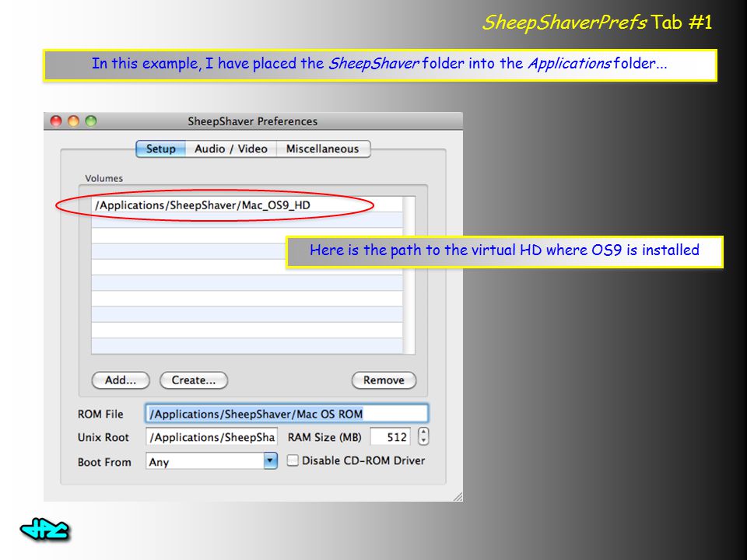
Task: Click the Volumes list scrollbar
Action: point(409,275)
